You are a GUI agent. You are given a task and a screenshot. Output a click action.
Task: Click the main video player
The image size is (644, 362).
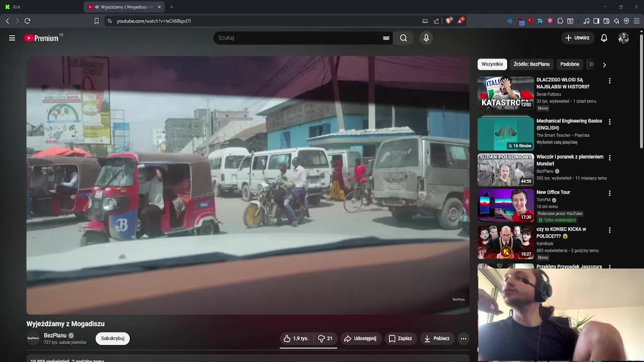[x=248, y=185]
